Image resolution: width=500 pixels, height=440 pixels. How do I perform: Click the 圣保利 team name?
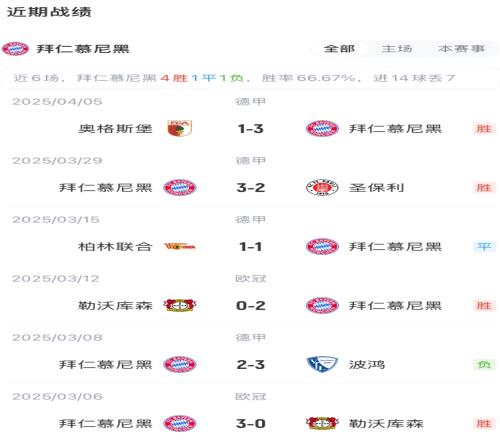point(376,188)
